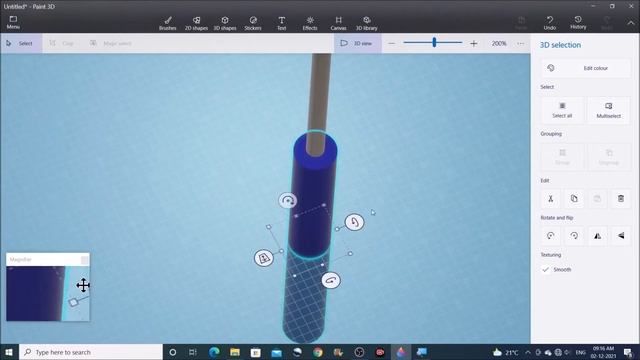Zoom out with the minus button
Viewport: 640px width, 360px height.
pos(391,43)
